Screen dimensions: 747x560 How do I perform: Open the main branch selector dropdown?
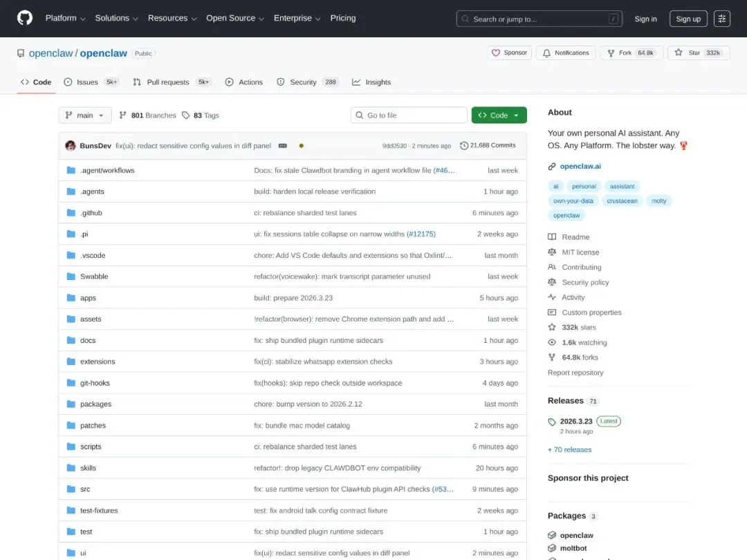[85, 115]
